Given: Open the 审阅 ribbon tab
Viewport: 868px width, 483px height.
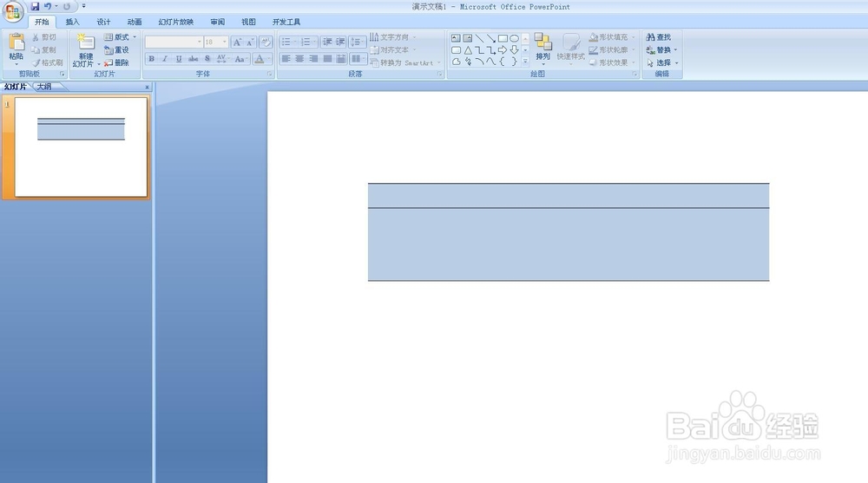Looking at the screenshot, I should click(x=218, y=23).
